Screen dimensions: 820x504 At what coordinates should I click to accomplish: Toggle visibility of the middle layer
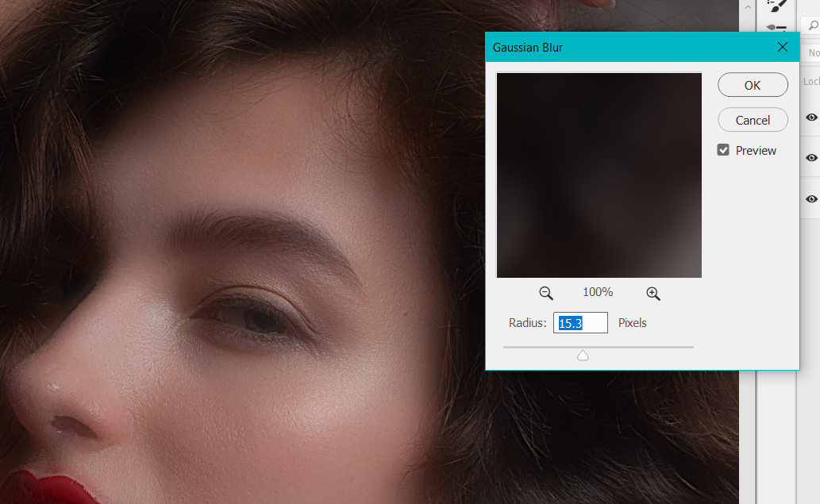[811, 157]
